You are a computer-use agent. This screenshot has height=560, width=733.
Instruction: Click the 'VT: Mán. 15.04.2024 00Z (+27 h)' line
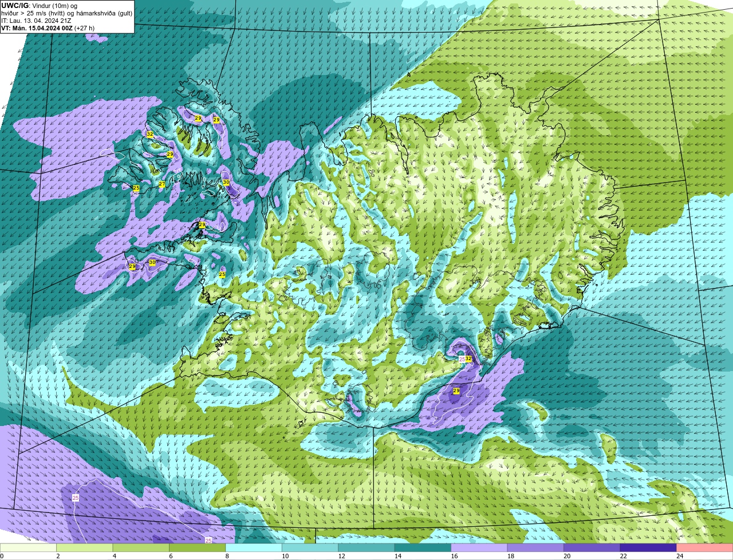[x=48, y=27]
